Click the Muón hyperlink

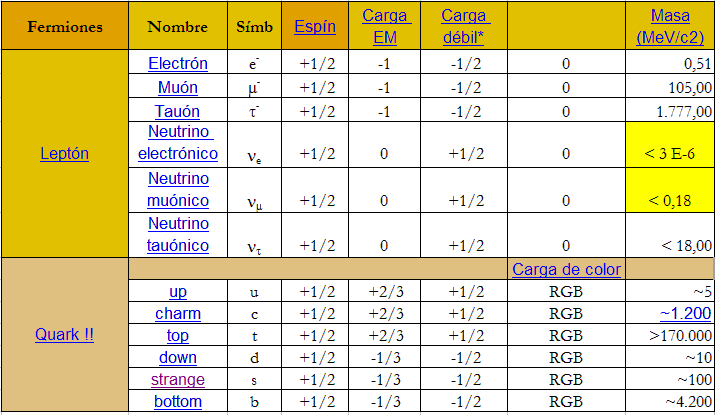pyautogui.click(x=177, y=87)
